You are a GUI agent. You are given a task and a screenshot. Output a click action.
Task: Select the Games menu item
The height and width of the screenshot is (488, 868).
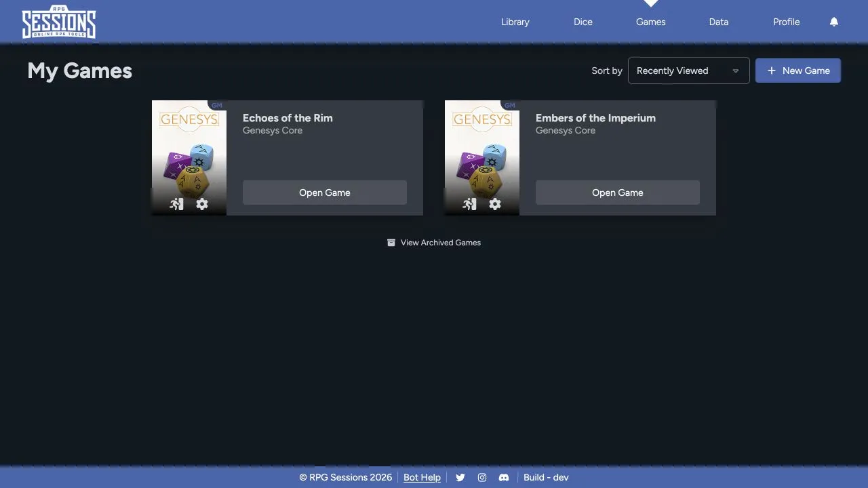651,22
